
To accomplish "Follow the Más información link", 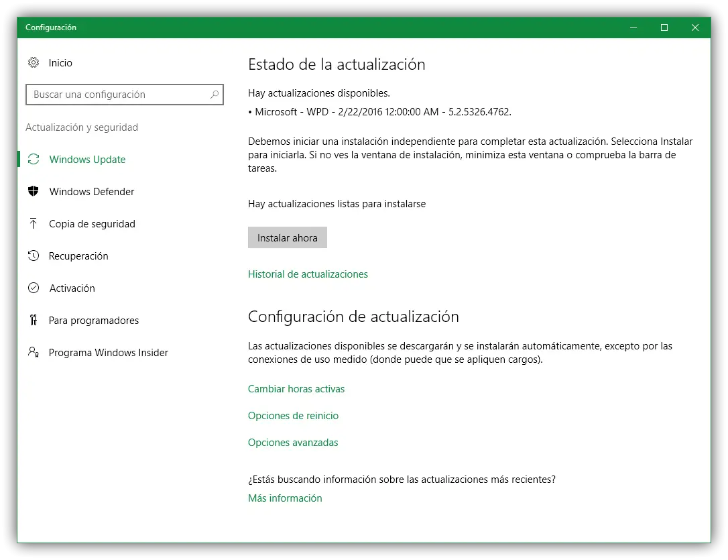I will [x=285, y=498].
